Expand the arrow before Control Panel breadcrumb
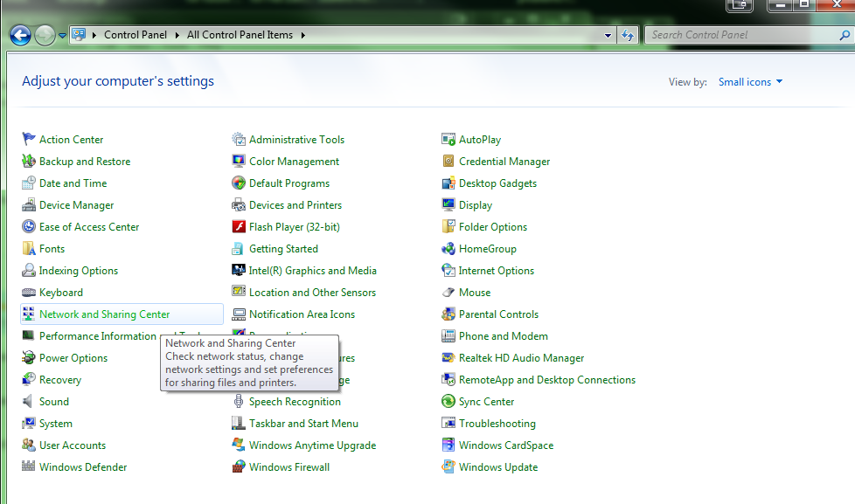855x504 pixels. point(94,35)
